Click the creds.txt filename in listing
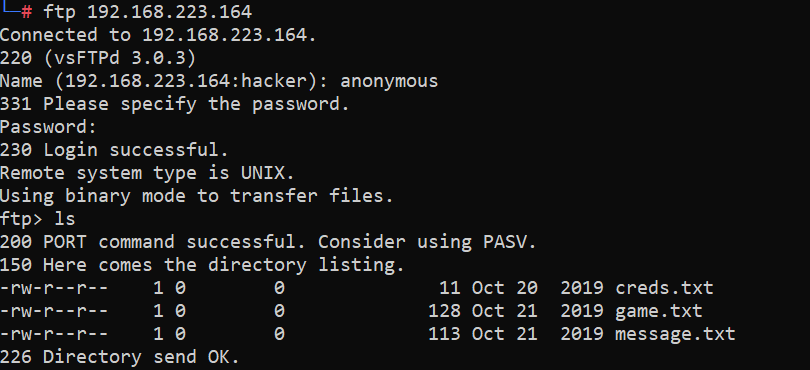Image resolution: width=810 pixels, height=370 pixels. (664, 287)
